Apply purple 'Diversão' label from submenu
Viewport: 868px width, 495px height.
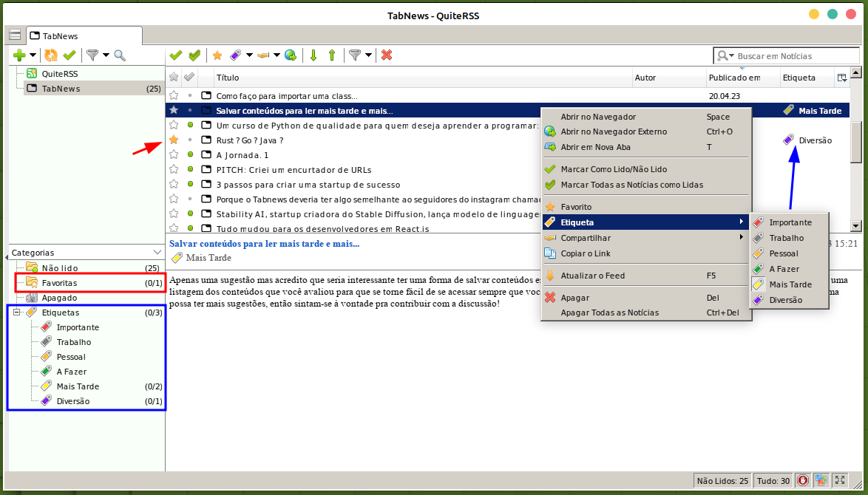[x=789, y=300]
